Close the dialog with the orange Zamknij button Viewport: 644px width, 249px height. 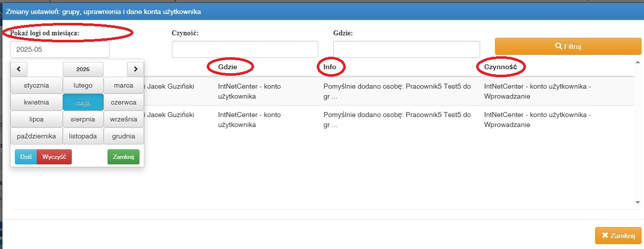[x=618, y=236]
